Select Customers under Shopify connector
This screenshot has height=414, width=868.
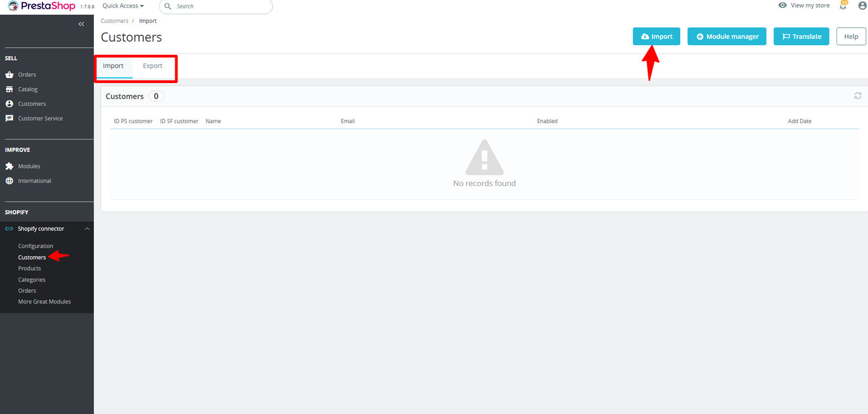pos(32,258)
